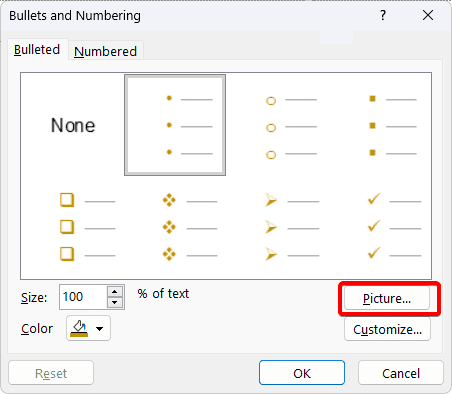Switch to the Numbered tab

click(x=105, y=51)
